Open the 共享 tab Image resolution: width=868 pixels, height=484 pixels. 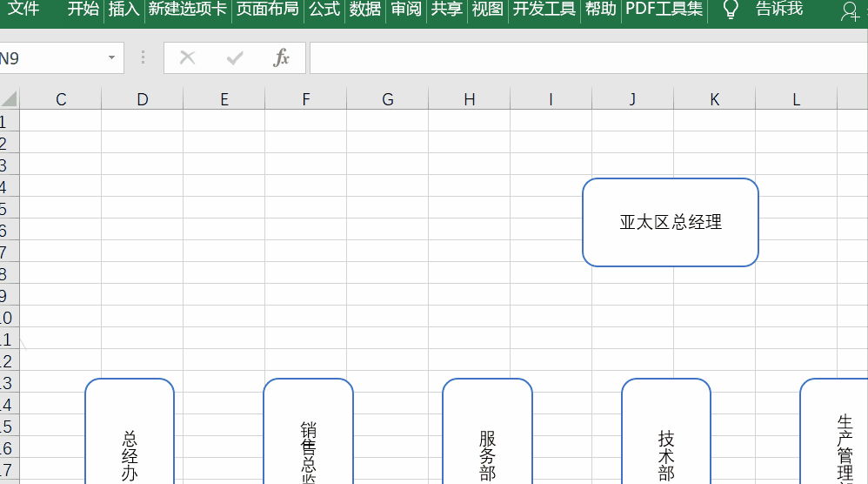pos(447,9)
